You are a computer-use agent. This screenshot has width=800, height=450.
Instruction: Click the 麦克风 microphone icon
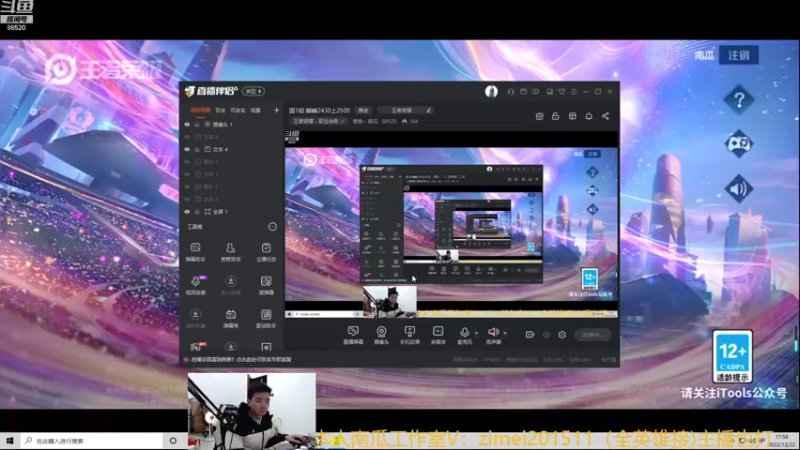464,332
